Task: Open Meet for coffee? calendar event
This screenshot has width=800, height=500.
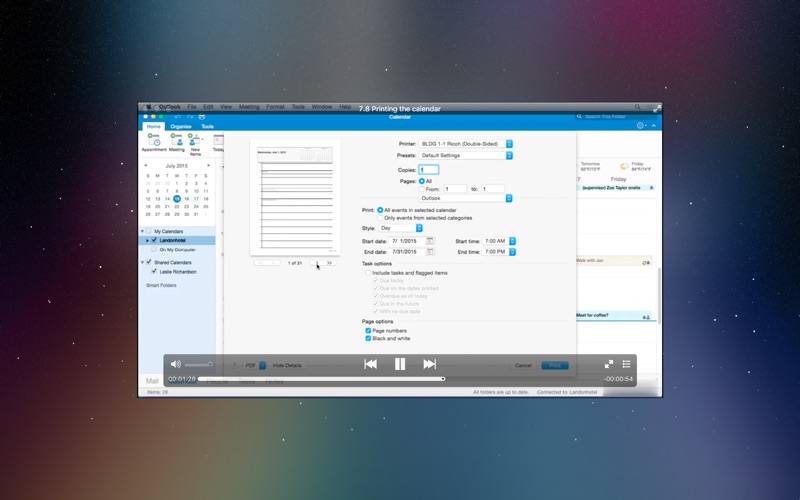Action: point(613,316)
